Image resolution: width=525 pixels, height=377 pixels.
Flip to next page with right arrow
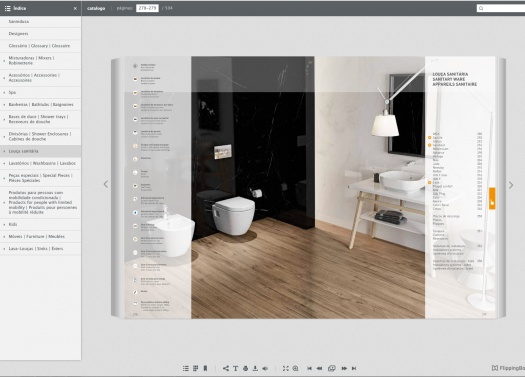pyautogui.click(x=511, y=185)
